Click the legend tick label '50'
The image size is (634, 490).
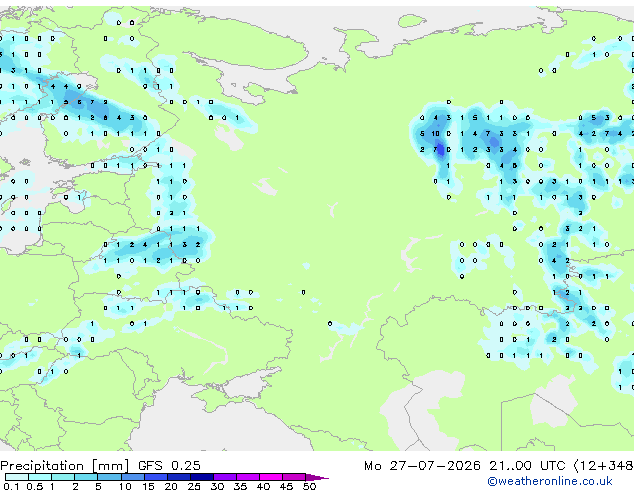click(309, 486)
